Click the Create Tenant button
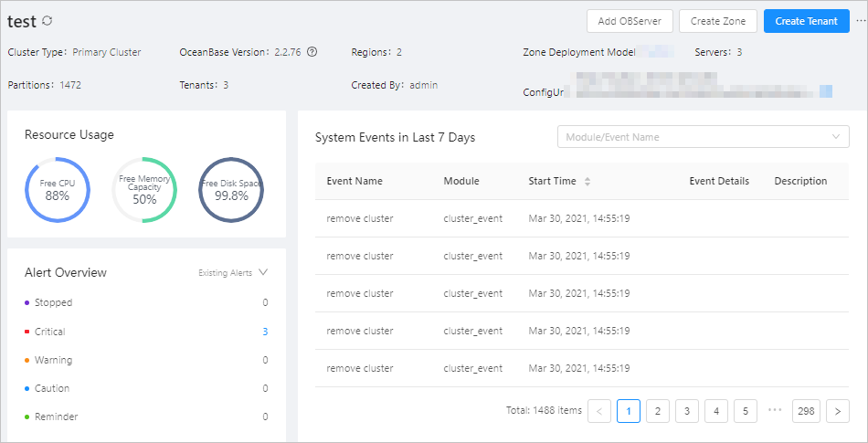Image resolution: width=868 pixels, height=443 pixels. point(807,22)
